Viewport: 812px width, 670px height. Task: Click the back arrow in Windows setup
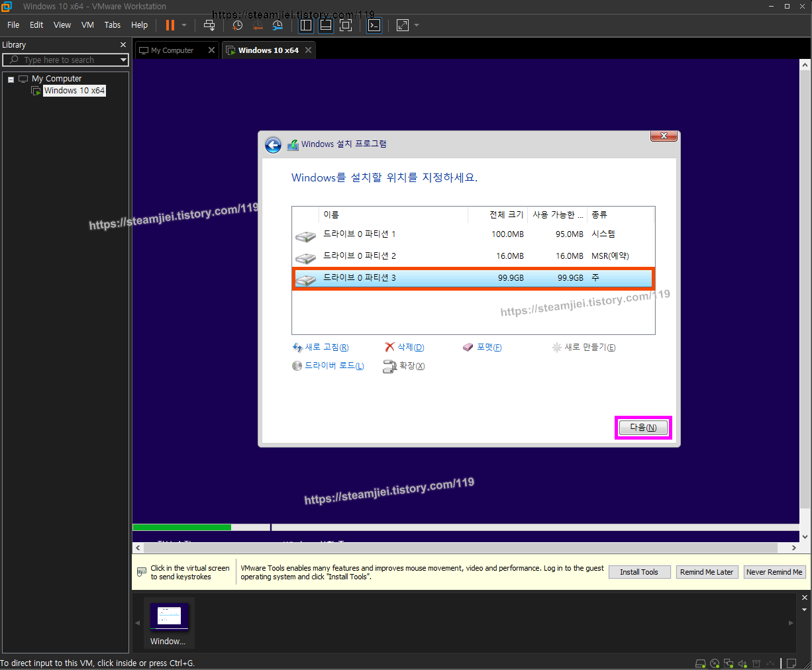[273, 146]
